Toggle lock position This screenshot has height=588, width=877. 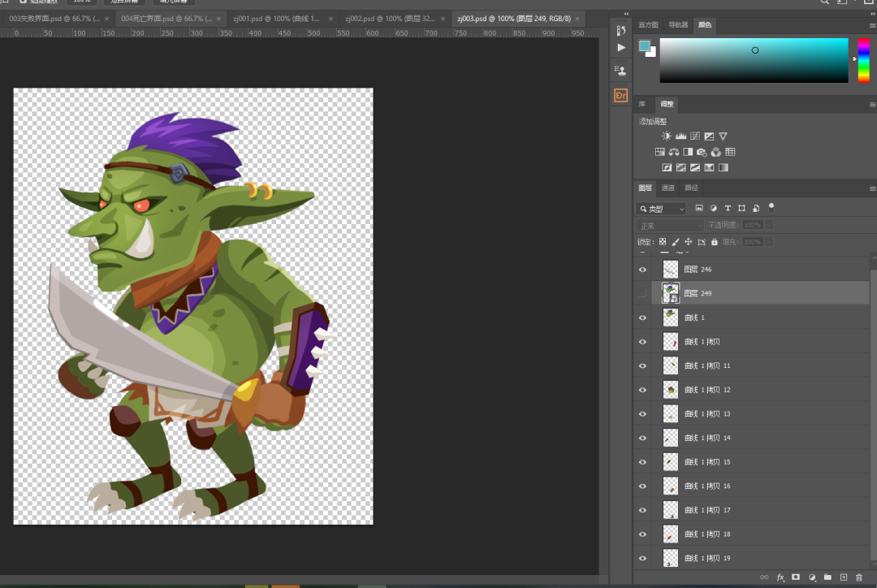coord(689,242)
